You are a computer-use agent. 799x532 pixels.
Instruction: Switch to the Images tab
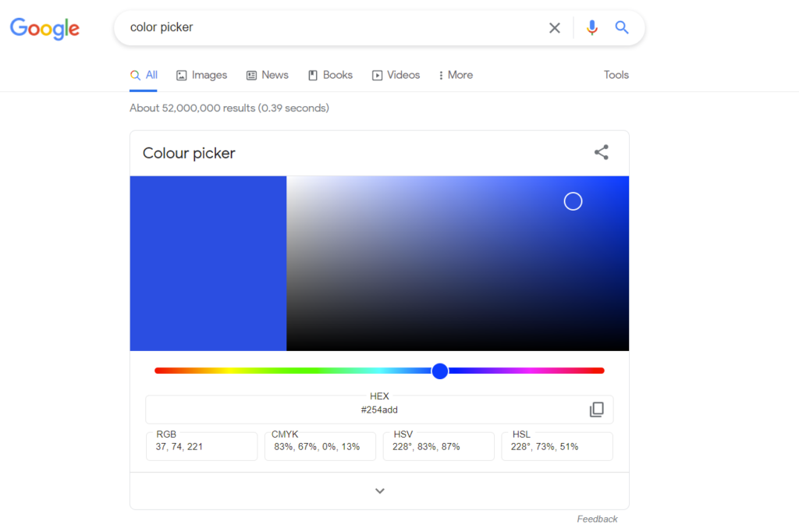[x=202, y=76]
